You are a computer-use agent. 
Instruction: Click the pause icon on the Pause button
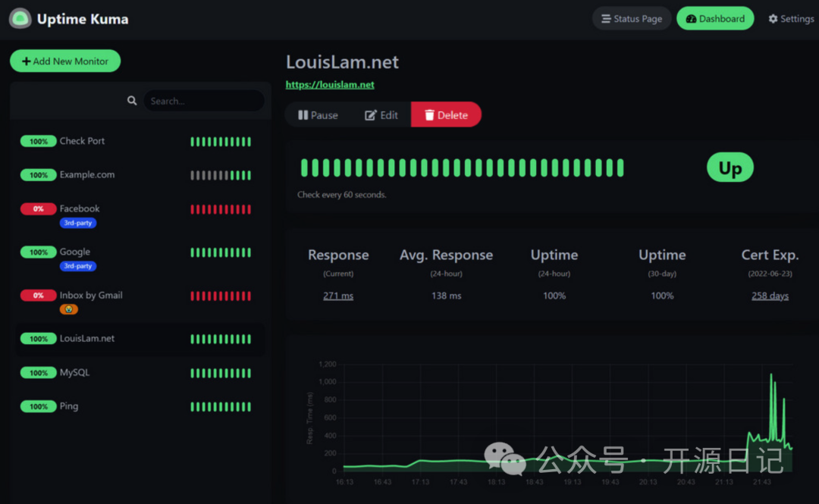tap(303, 115)
